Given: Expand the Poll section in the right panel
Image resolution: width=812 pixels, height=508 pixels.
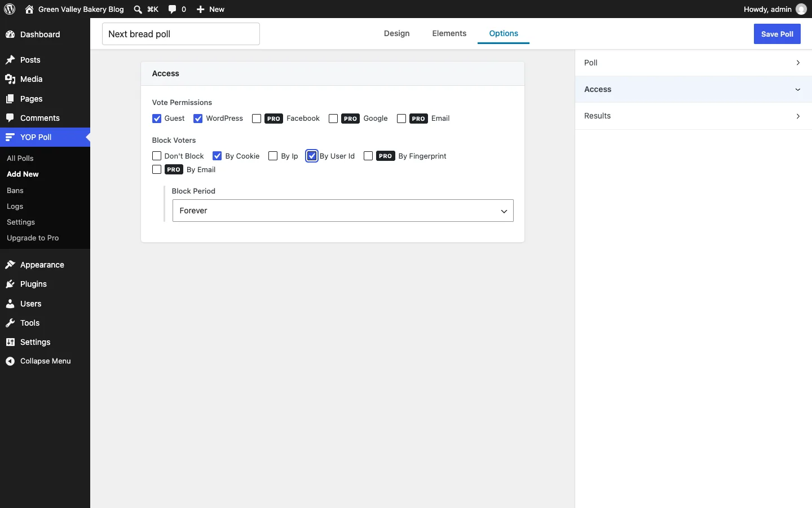Looking at the screenshot, I should tap(694, 63).
